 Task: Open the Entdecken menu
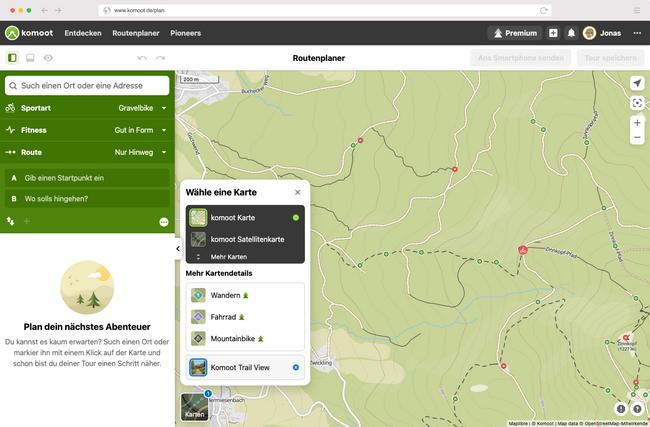coord(83,33)
